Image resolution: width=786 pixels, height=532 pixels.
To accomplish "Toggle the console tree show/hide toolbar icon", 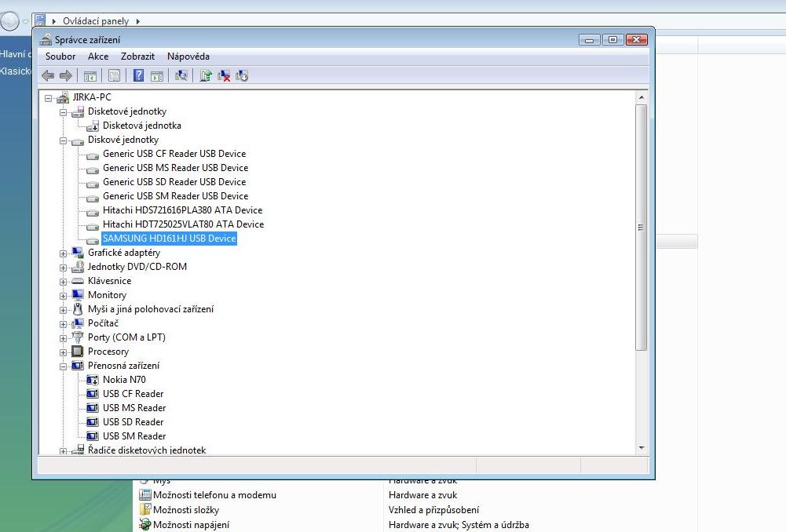I will 90,76.
